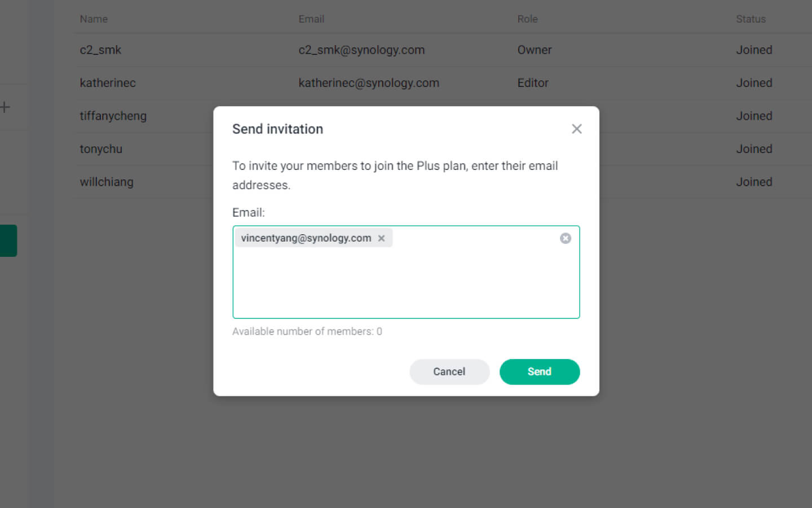The width and height of the screenshot is (812, 508).
Task: Select the tonychu member row
Action: (x=101, y=149)
